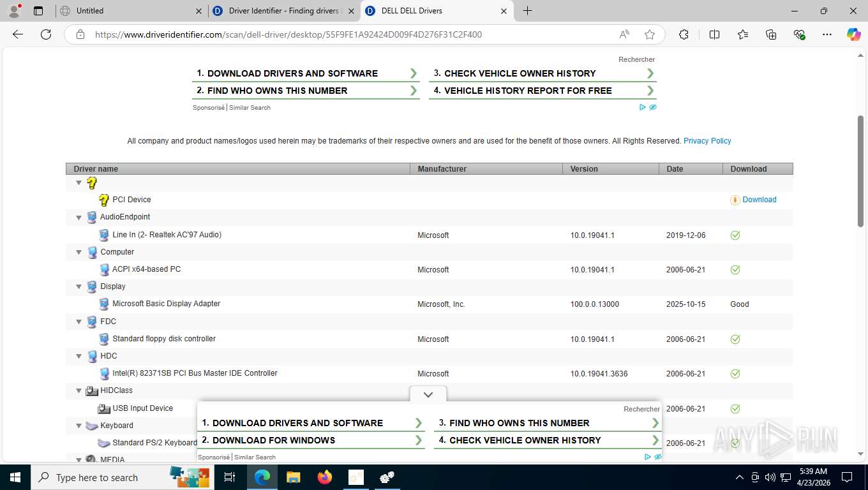Click green checkmark for ACPI x64-based PC

click(735, 269)
